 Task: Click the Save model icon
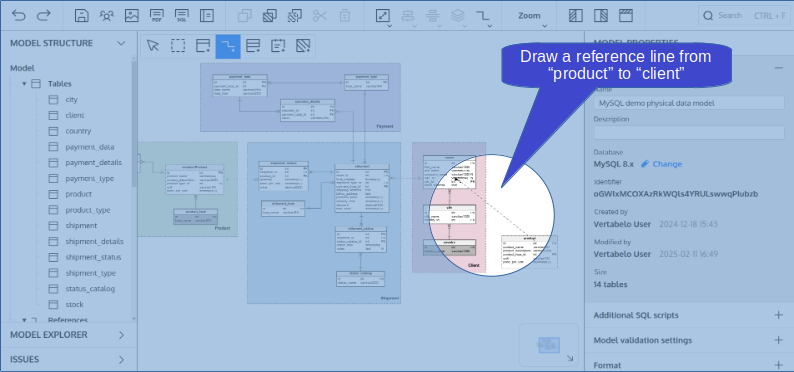click(x=82, y=16)
